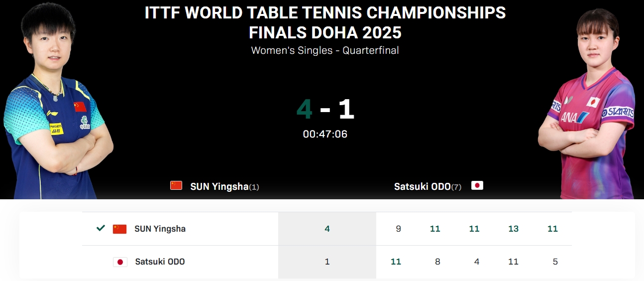Click the 4 - 1 match score
644x281 pixels.
pyautogui.click(x=325, y=110)
